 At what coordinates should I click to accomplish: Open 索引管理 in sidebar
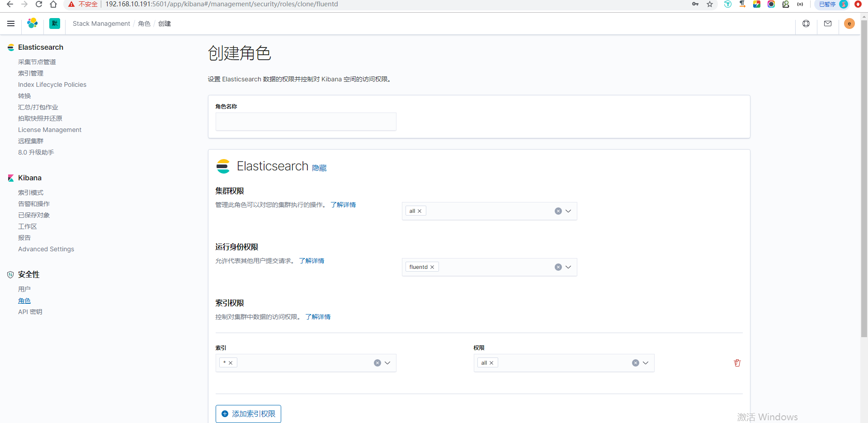click(x=31, y=73)
